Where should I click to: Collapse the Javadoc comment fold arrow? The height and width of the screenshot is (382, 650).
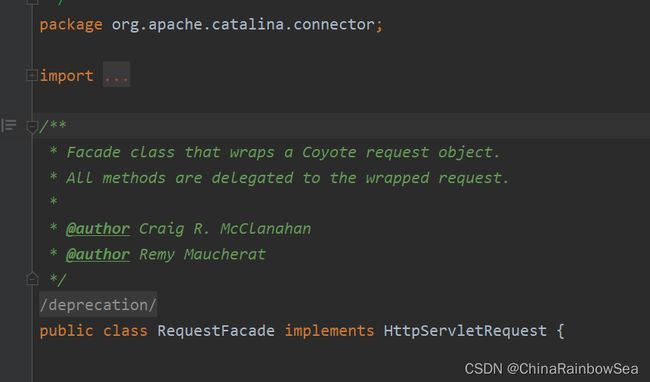(x=32, y=126)
